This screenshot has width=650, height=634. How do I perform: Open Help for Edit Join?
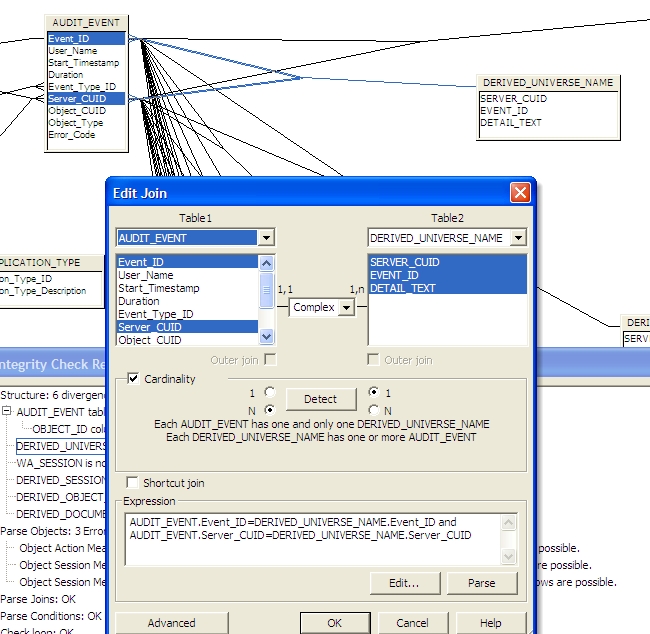click(x=490, y=623)
